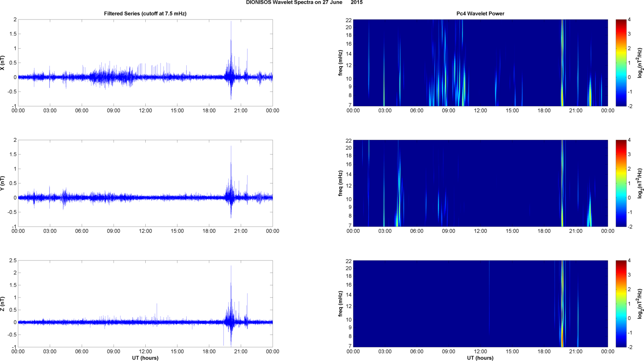Image resolution: width=644 pixels, height=361 pixels.
Task: Click the 'UT (hours)' label under the bottom spectrogram
Action: pyautogui.click(x=480, y=358)
